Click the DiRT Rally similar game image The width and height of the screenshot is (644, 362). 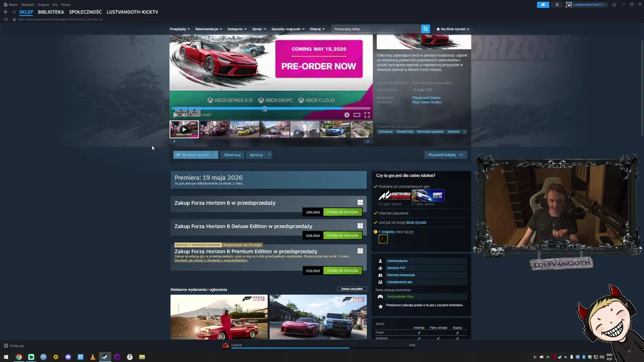(x=428, y=195)
